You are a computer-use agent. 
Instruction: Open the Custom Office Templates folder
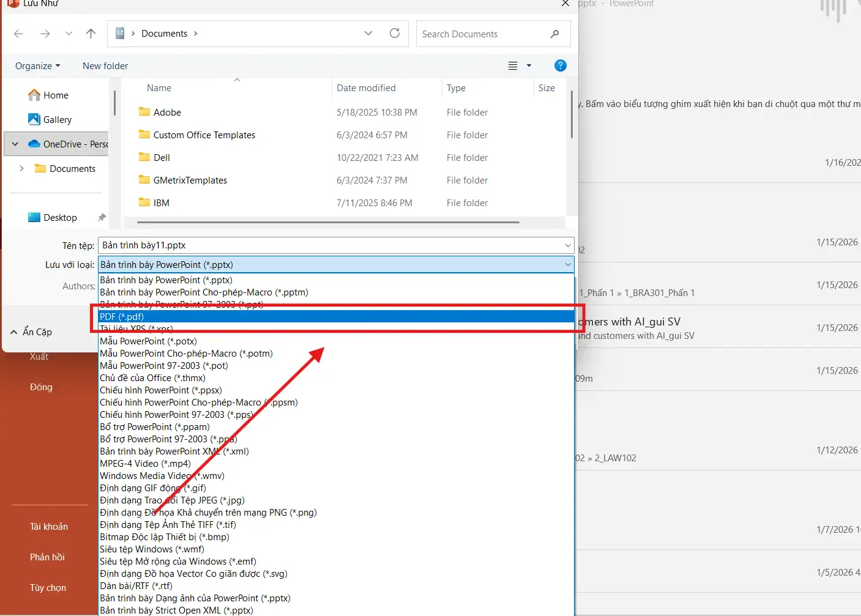click(x=204, y=135)
